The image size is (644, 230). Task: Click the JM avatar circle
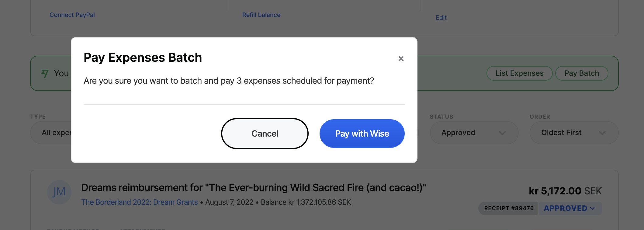[x=59, y=192]
